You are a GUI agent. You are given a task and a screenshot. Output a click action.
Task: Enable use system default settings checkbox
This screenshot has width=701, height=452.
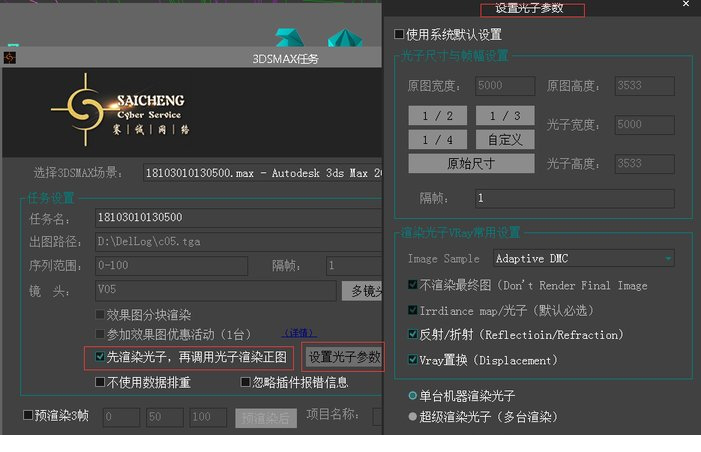(x=399, y=34)
